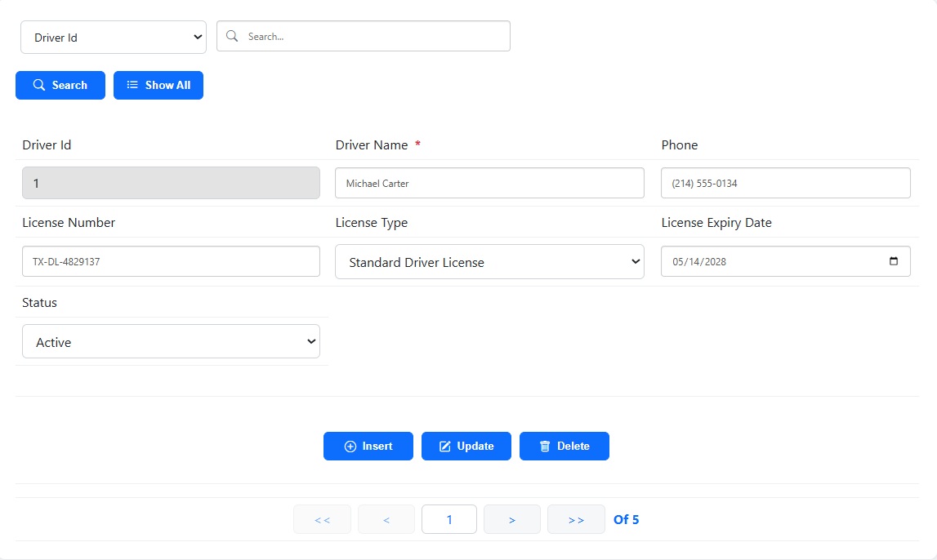Open the Driver Id search field dropdown
937x560 pixels.
[114, 37]
